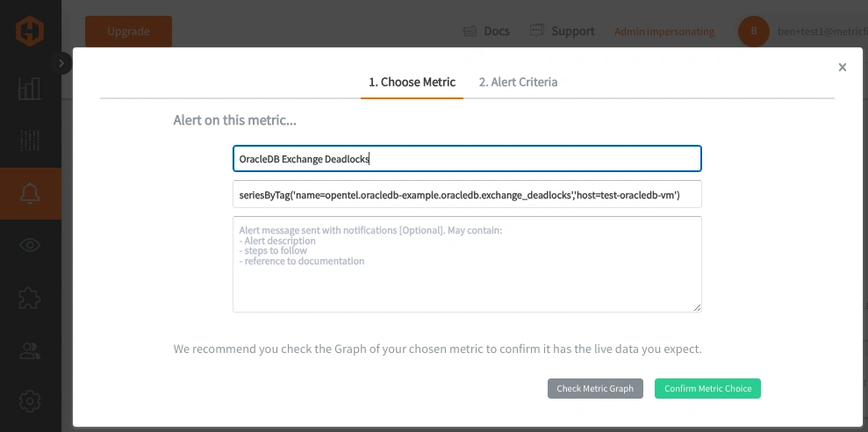This screenshot has width=868, height=432.
Task: Click the Support chat icon
Action: pos(537,31)
